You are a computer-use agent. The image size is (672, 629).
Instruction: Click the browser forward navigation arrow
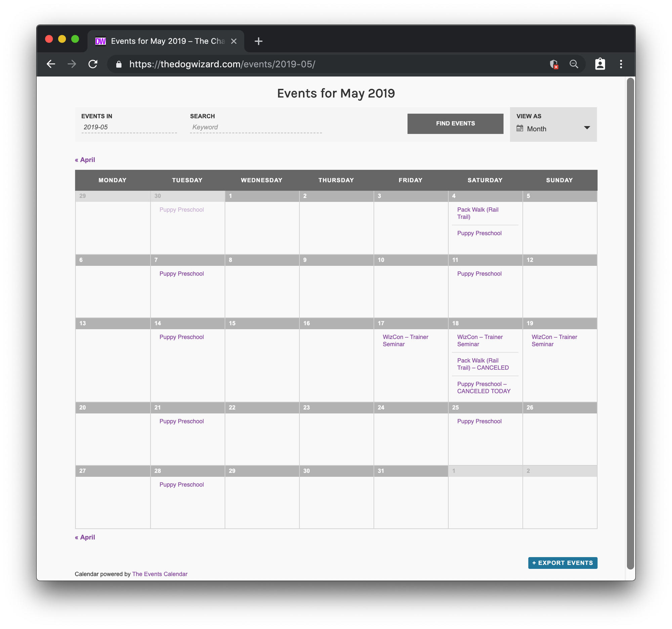72,64
